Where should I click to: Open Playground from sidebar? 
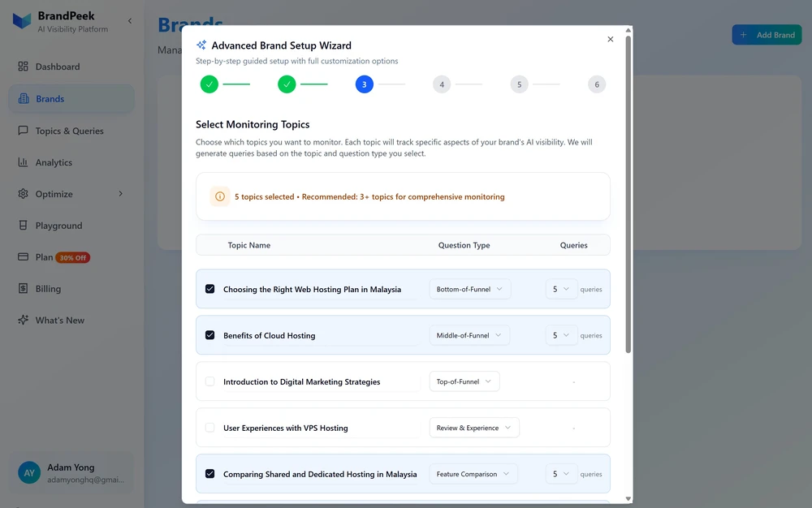click(x=71, y=225)
